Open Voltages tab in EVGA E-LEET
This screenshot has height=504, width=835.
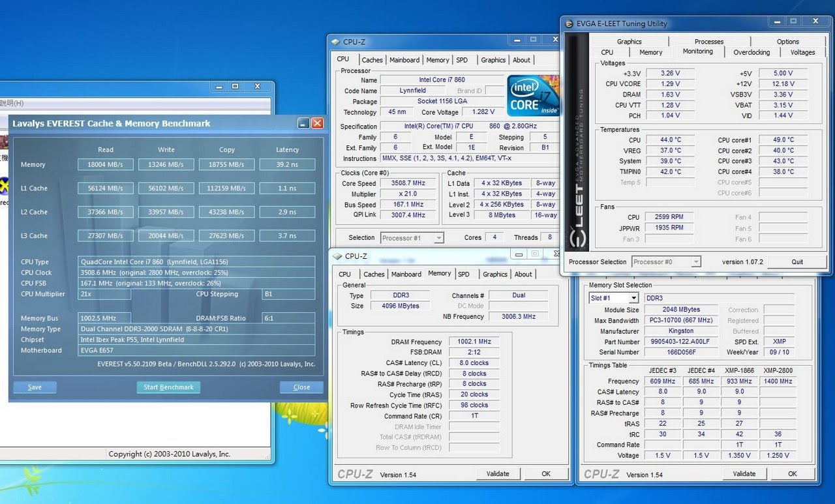[x=802, y=52]
